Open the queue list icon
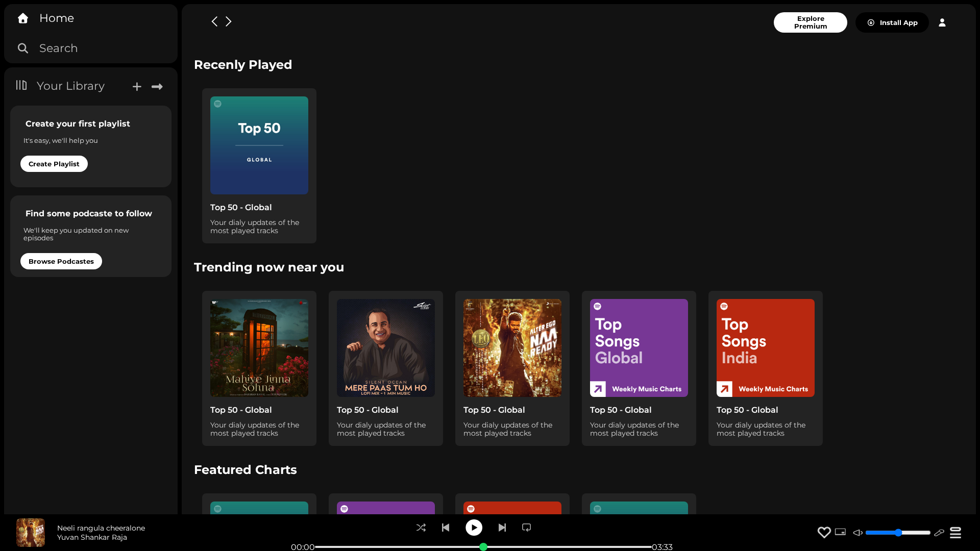This screenshot has height=551, width=980. click(x=955, y=533)
